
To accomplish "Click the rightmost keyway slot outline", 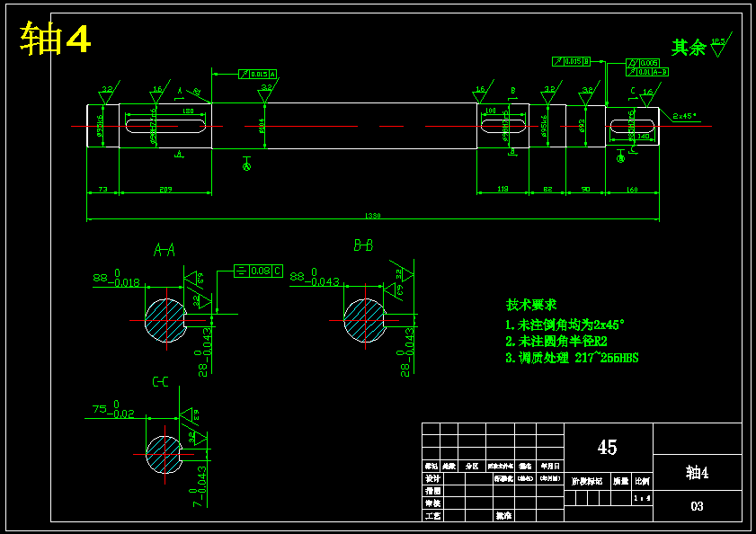I will 632,127.
